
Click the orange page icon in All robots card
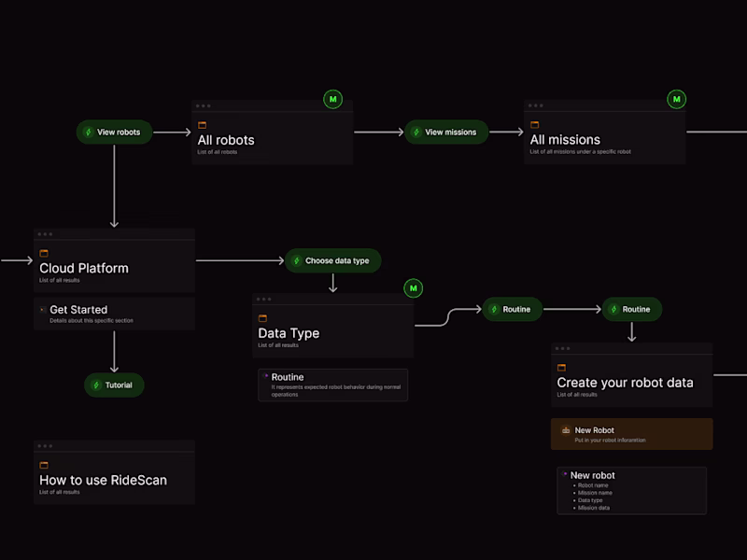pos(202,125)
